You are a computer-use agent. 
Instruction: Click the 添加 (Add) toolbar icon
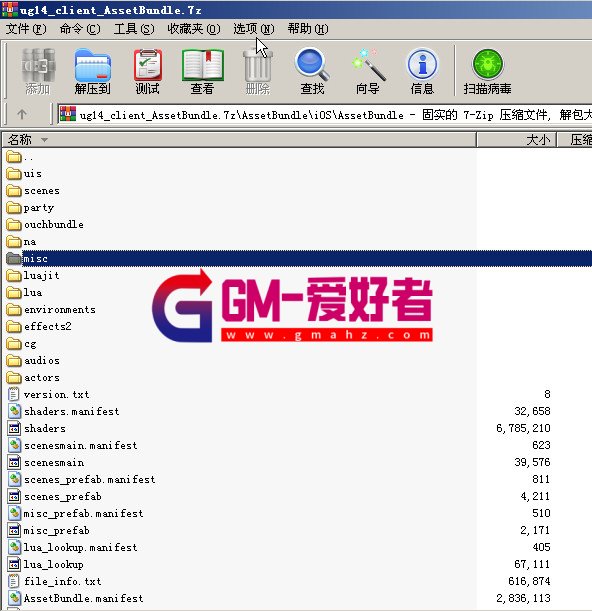[x=38, y=71]
